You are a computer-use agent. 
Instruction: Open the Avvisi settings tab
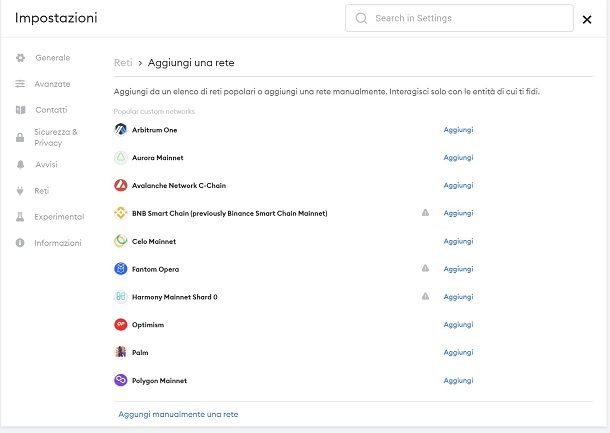click(x=46, y=165)
